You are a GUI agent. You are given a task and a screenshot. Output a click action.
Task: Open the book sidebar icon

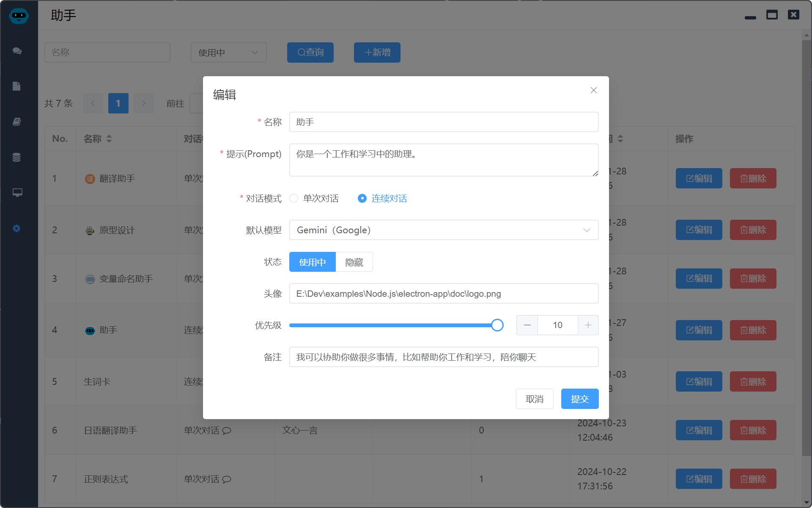[16, 122]
